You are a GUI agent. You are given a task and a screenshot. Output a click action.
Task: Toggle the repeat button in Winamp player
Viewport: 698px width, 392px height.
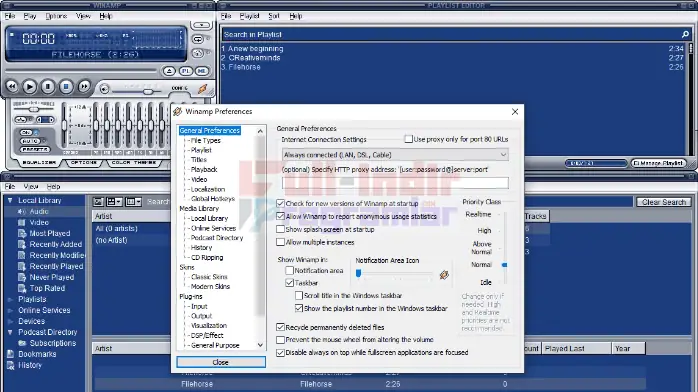(198, 39)
